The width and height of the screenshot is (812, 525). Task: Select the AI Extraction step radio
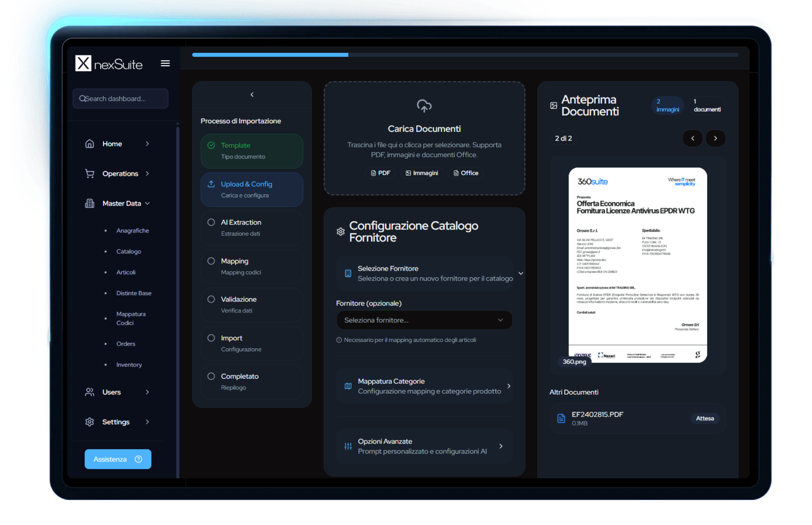(211, 222)
